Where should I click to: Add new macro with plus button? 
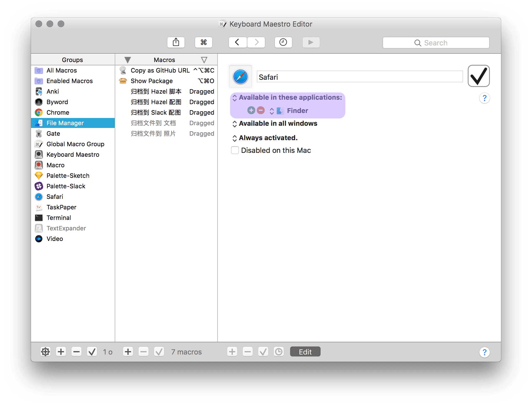pyautogui.click(x=128, y=352)
